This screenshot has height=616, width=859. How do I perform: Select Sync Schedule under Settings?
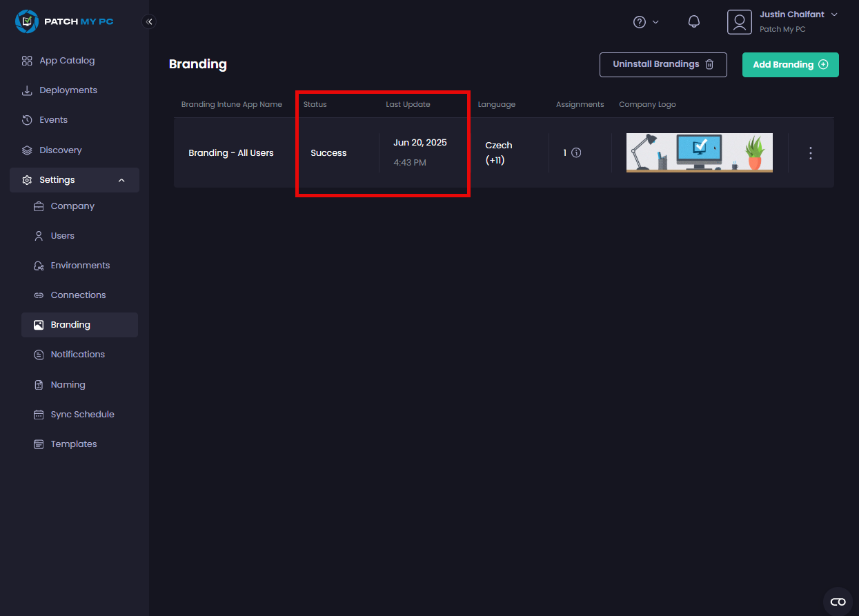coord(82,415)
